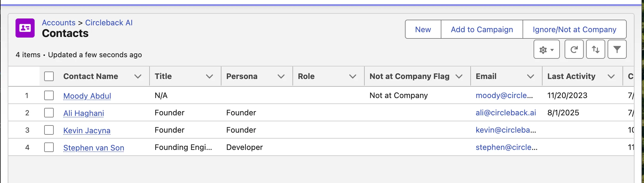
Task: Open the list view settings gear
Action: tap(546, 49)
